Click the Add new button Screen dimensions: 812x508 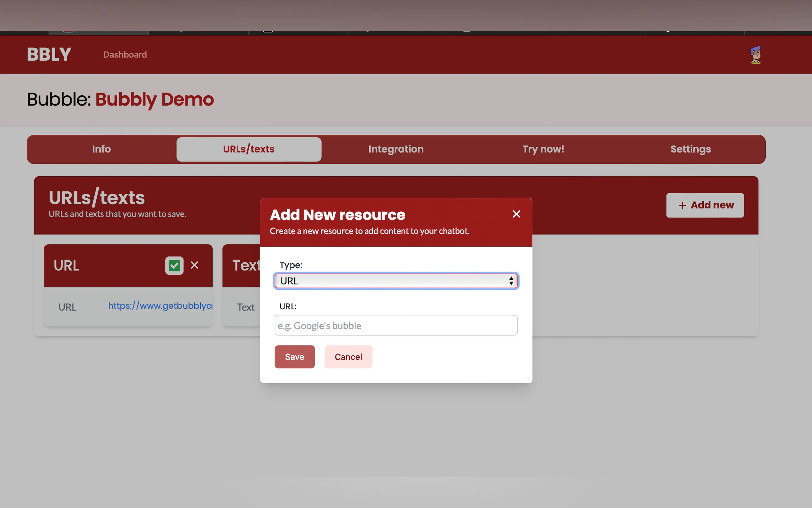(x=705, y=205)
